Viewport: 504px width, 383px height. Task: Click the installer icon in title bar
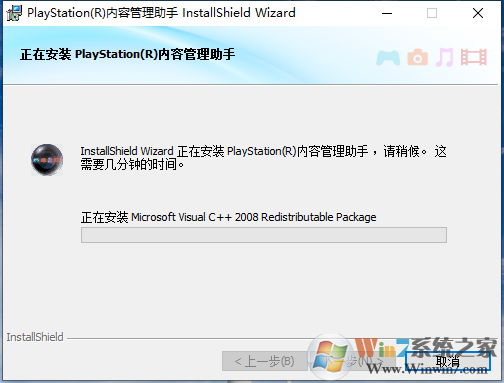click(14, 13)
